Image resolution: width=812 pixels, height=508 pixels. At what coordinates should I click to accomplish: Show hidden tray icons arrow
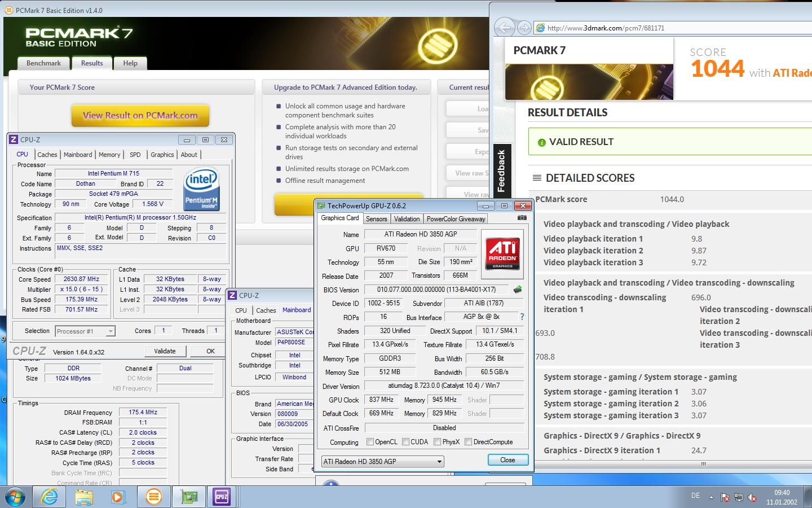pos(711,497)
